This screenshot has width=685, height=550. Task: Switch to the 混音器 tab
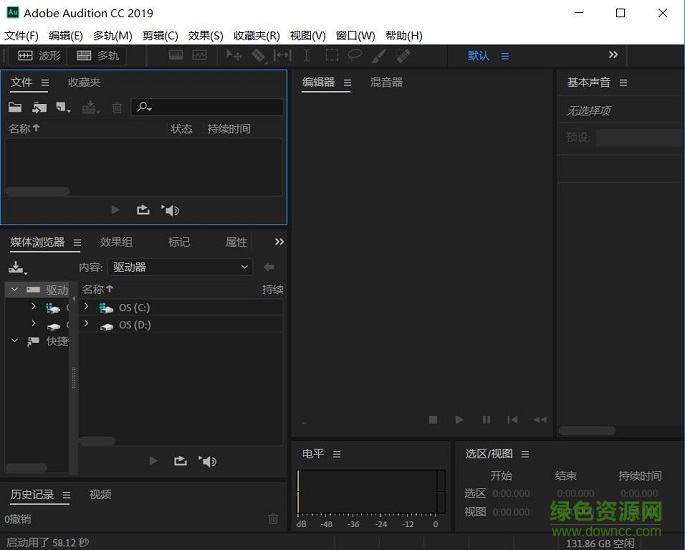(x=386, y=83)
